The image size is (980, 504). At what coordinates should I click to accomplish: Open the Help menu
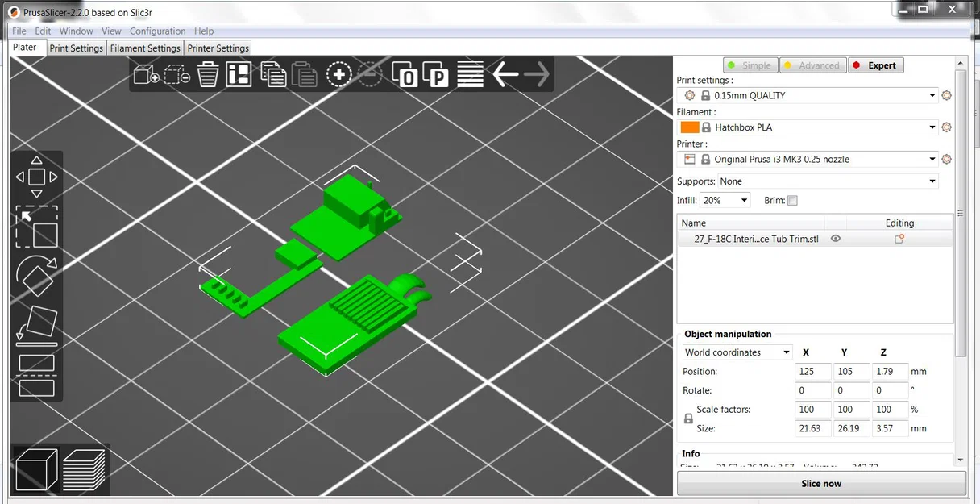pos(205,31)
